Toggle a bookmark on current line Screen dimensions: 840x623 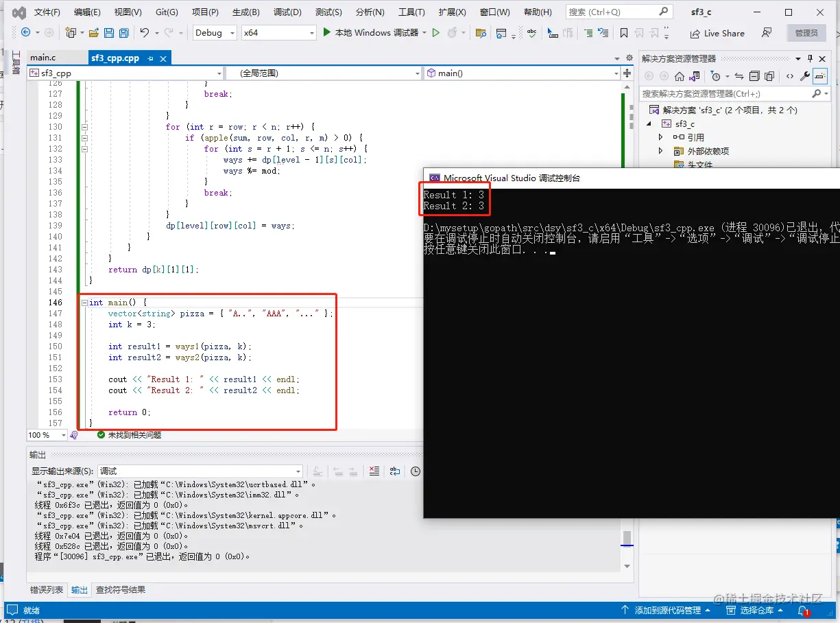(623, 33)
